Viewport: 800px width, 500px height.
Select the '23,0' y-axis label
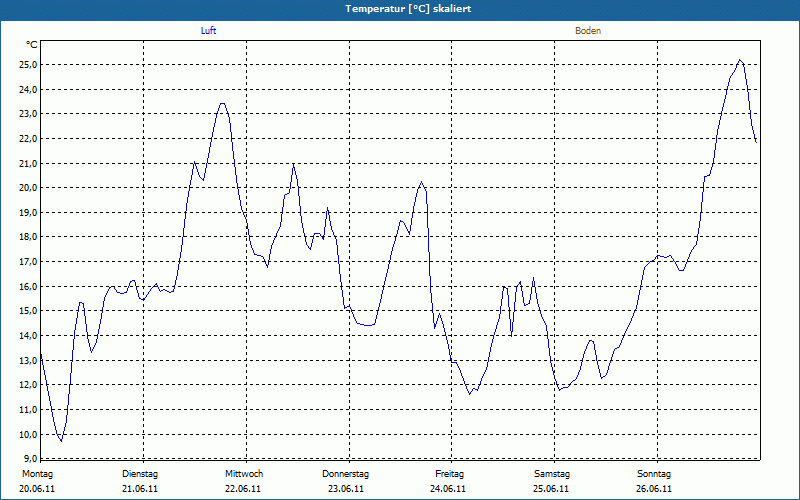tap(28, 114)
